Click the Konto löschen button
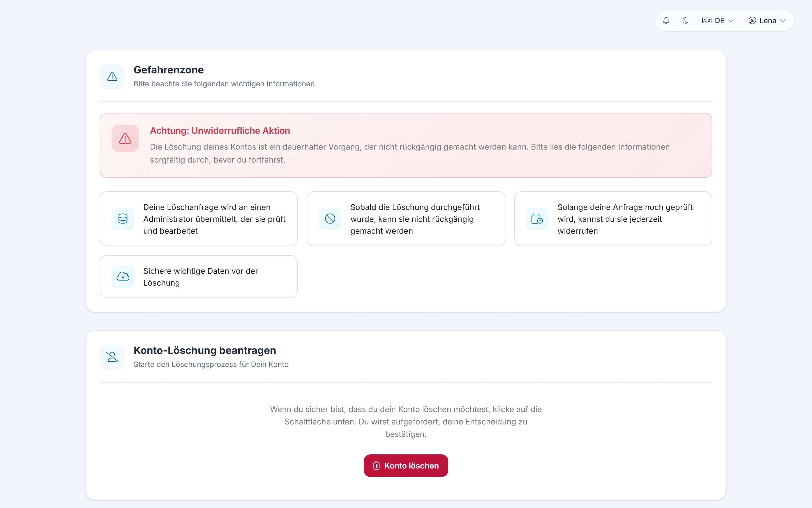The image size is (812, 508). (406, 466)
